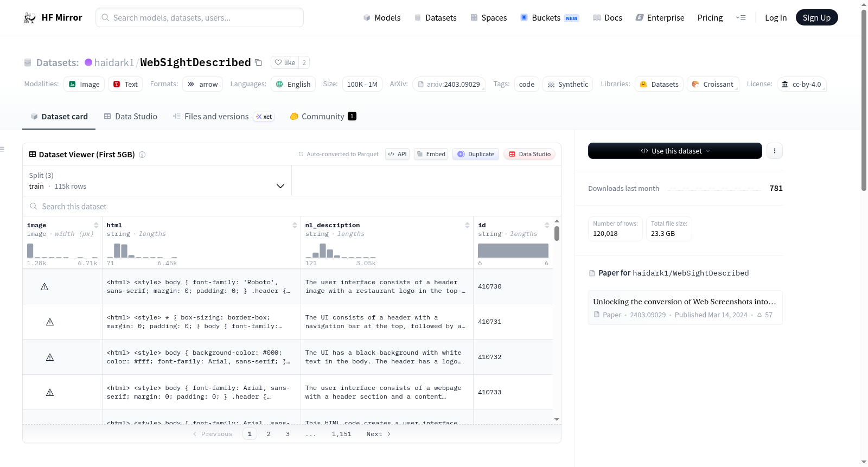Open the Community tab
This screenshot has width=868, height=467.
323,117
